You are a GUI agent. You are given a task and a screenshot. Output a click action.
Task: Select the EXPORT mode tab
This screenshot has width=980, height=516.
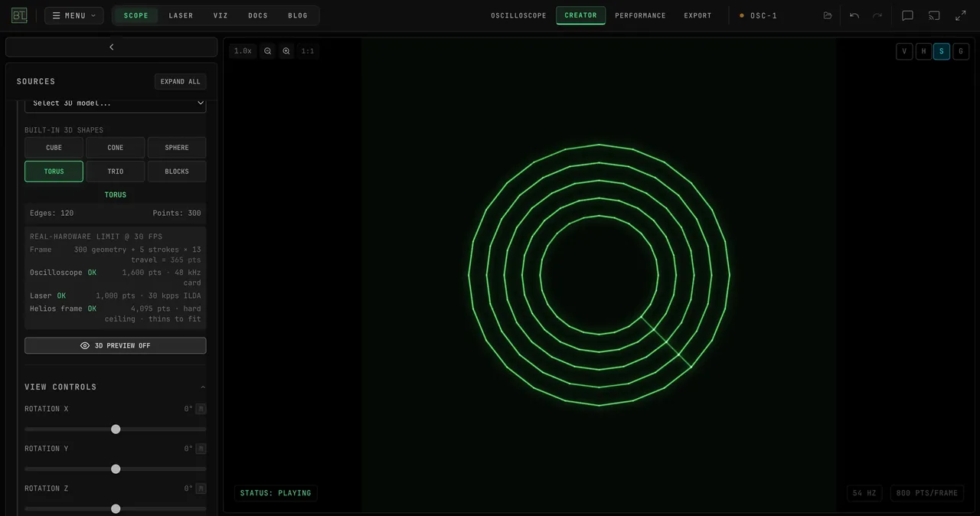[x=698, y=15]
